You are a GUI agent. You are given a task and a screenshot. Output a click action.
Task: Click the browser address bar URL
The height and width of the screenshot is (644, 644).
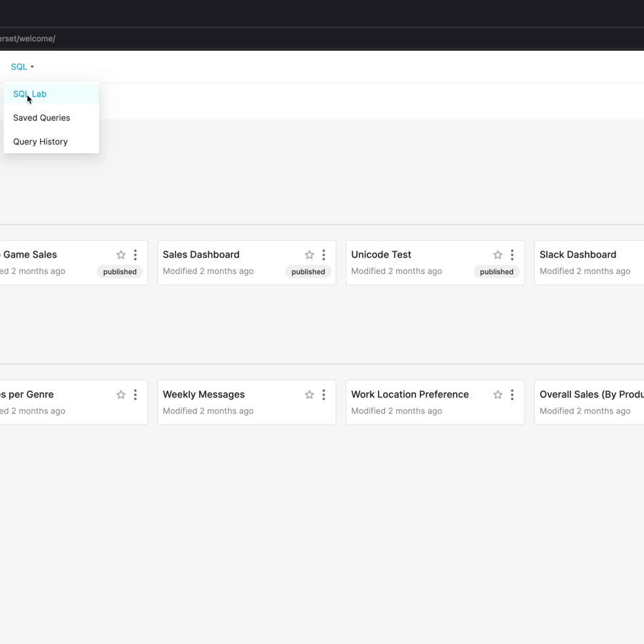(28, 39)
